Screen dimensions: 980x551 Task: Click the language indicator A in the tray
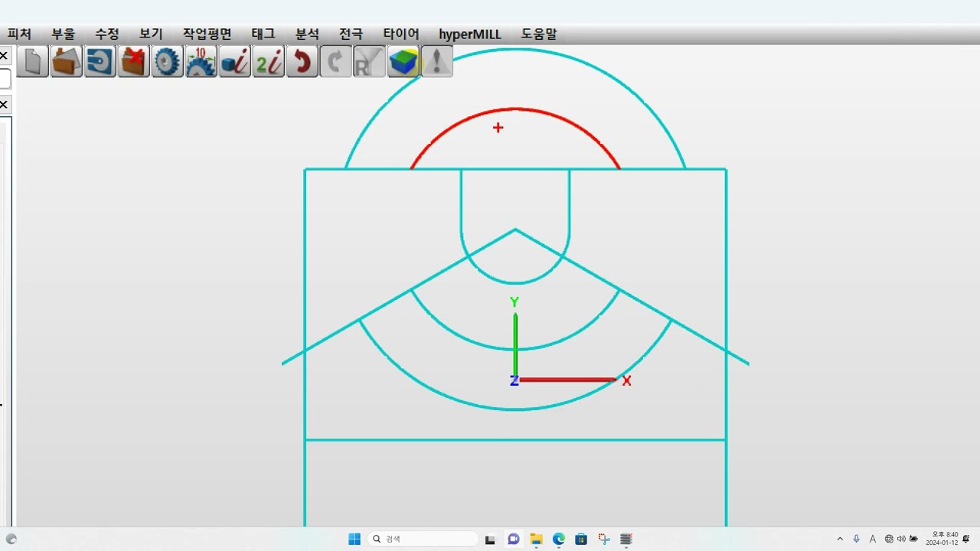point(872,540)
